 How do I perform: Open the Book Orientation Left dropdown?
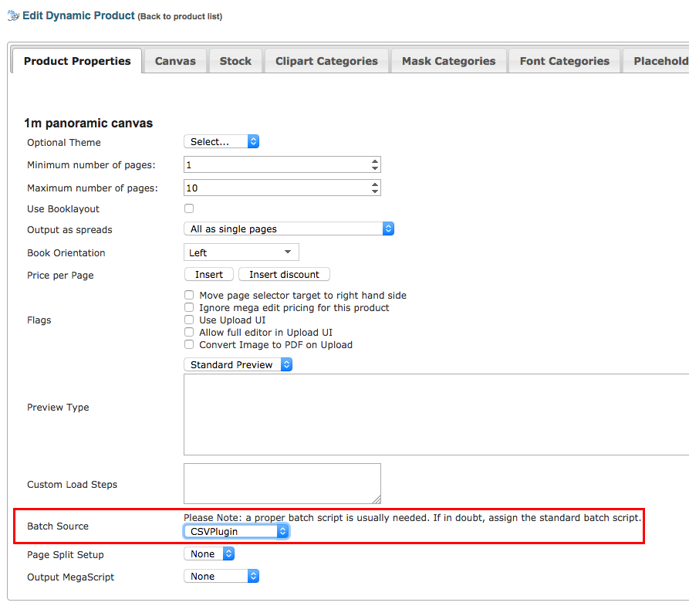(x=241, y=252)
